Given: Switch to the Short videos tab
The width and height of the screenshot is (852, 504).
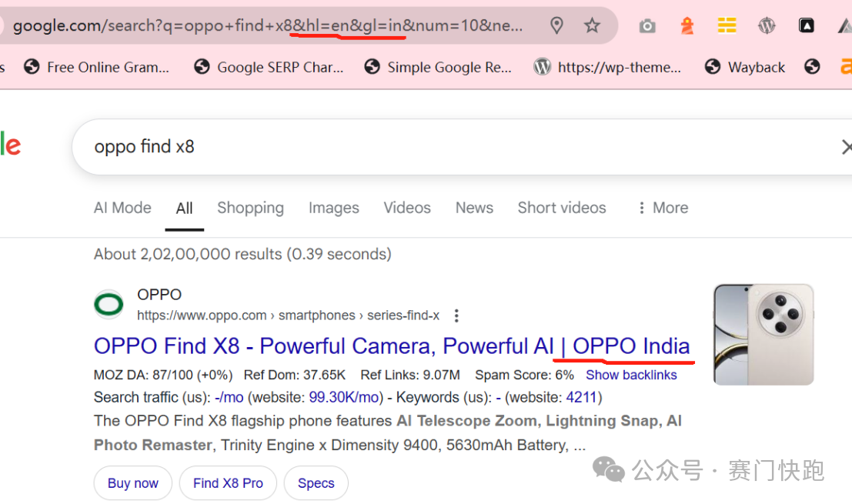Looking at the screenshot, I should pos(561,208).
